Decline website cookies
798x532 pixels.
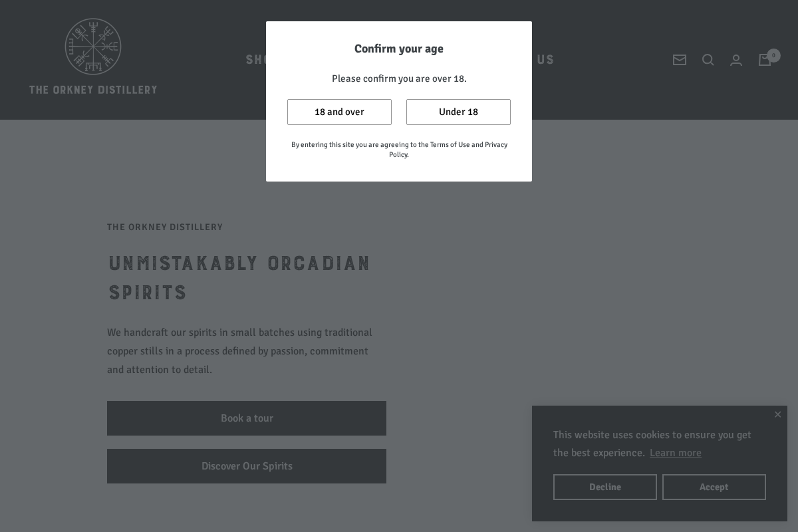tap(604, 487)
